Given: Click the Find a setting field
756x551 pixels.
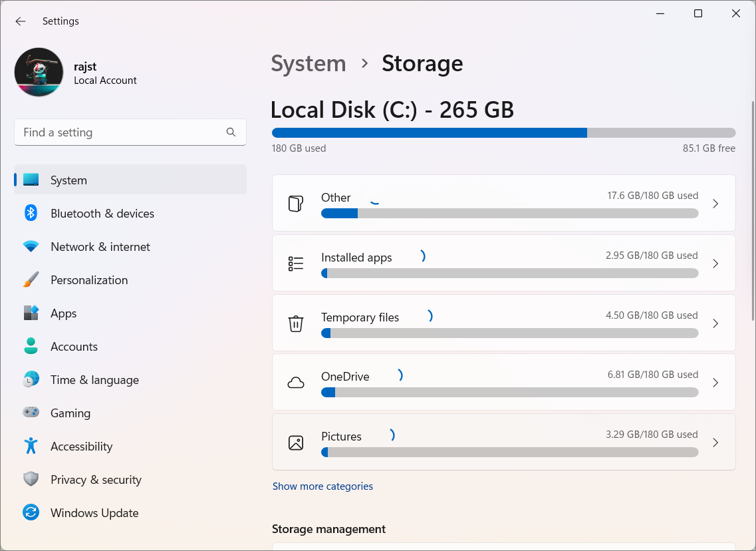Looking at the screenshot, I should 120,132.
